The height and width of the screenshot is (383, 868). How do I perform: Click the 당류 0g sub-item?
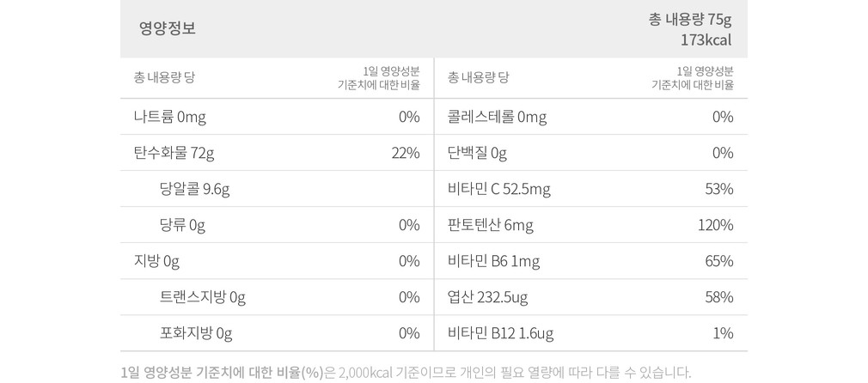182,225
